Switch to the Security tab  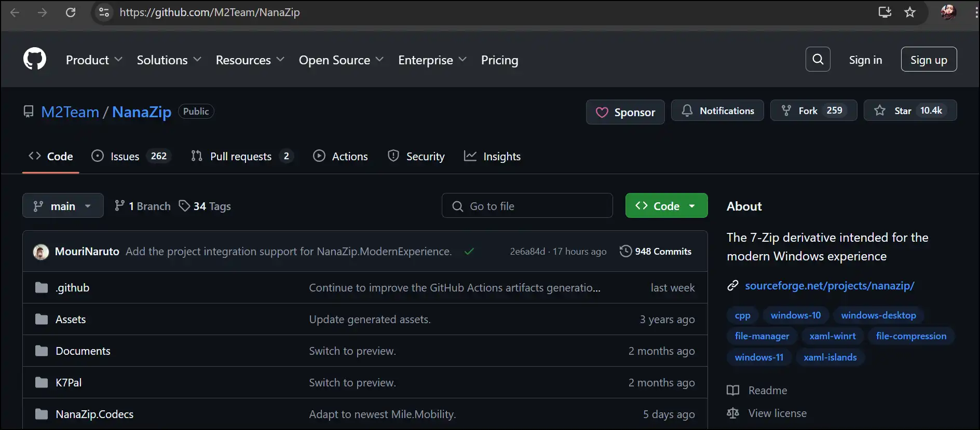pyautogui.click(x=416, y=156)
